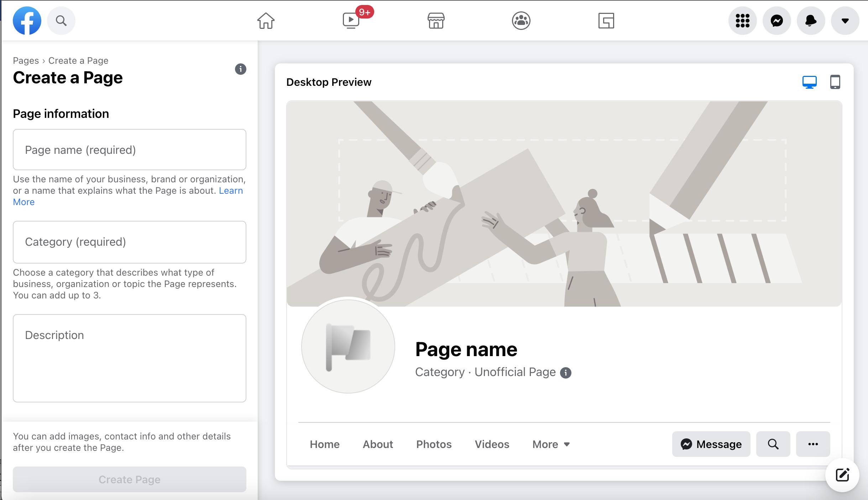Click the Category (required) field
Screen dimensions: 868x500
click(129, 242)
